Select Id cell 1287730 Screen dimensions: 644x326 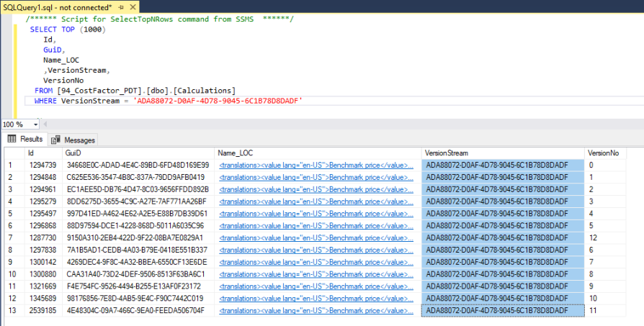[x=43, y=237]
